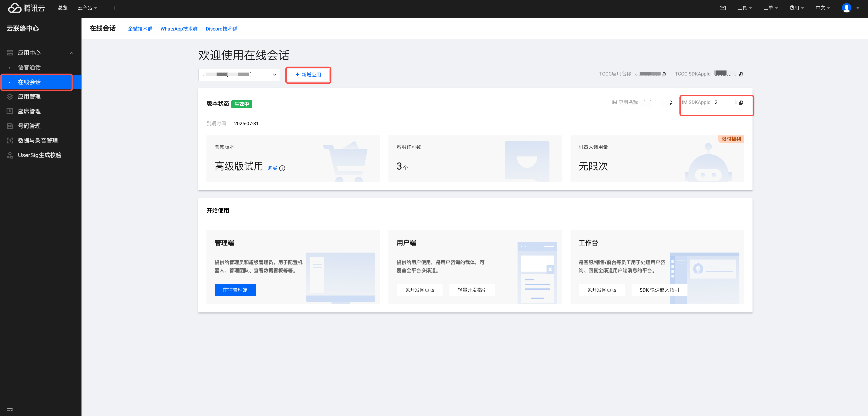The image size is (868, 416).
Task: Open the 中文 language dropdown
Action: pos(822,8)
